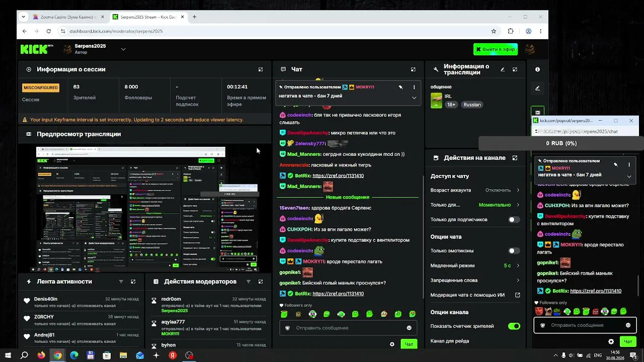The image size is (644, 362).
Task: Expand the dashboard Chat panel
Action: [413, 69]
